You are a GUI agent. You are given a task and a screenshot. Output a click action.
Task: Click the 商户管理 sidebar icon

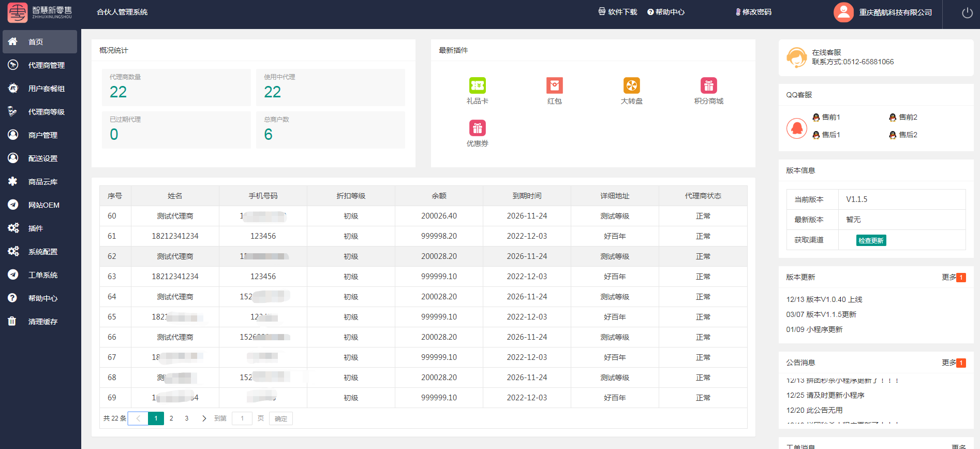click(x=13, y=135)
